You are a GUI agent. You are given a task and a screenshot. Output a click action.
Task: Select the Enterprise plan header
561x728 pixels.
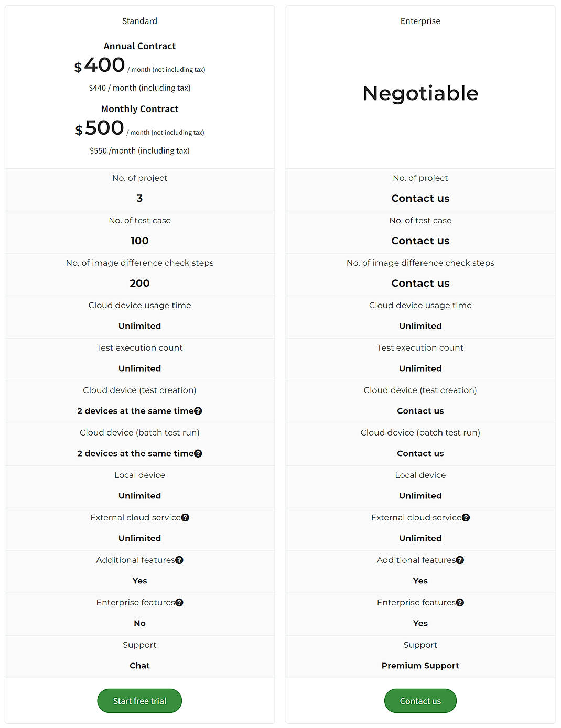click(420, 21)
